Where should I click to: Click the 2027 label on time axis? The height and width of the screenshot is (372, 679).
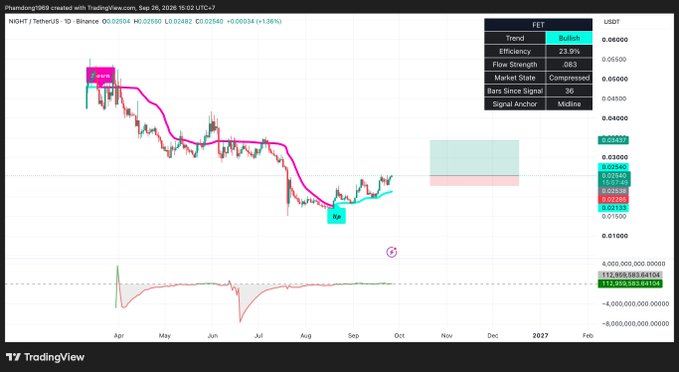(x=540, y=336)
